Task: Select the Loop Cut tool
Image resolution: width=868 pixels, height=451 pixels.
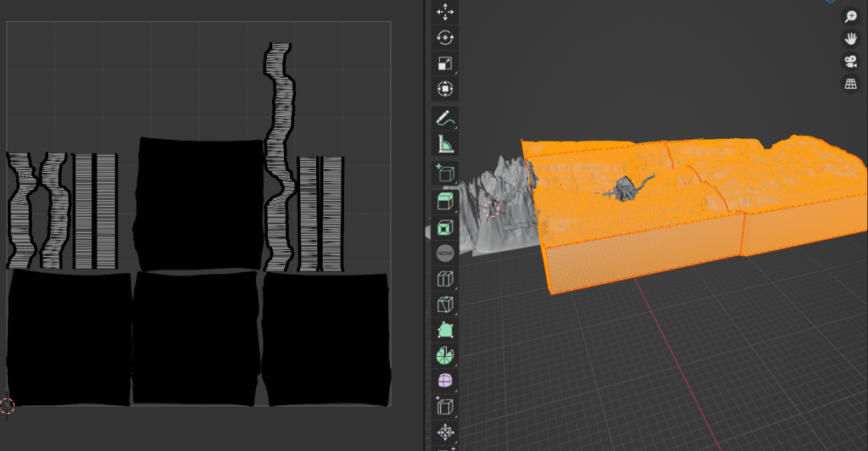Action: [445, 278]
